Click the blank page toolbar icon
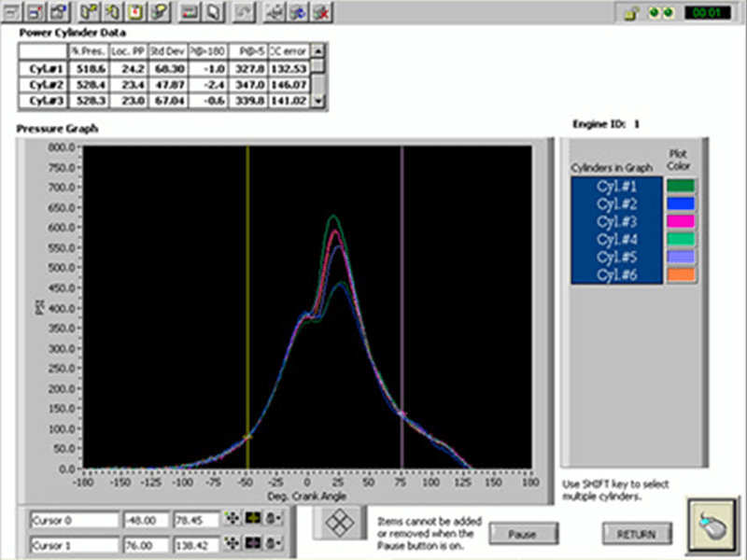The image size is (747, 560). coord(214,12)
